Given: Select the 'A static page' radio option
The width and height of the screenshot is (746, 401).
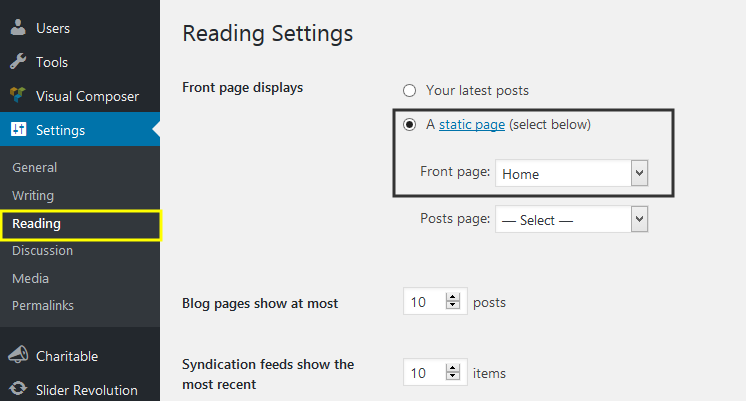Looking at the screenshot, I should coord(409,125).
